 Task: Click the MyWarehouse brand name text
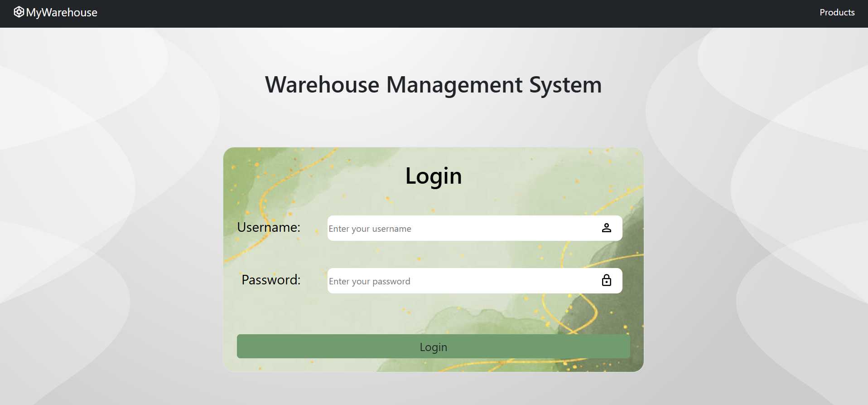point(62,13)
